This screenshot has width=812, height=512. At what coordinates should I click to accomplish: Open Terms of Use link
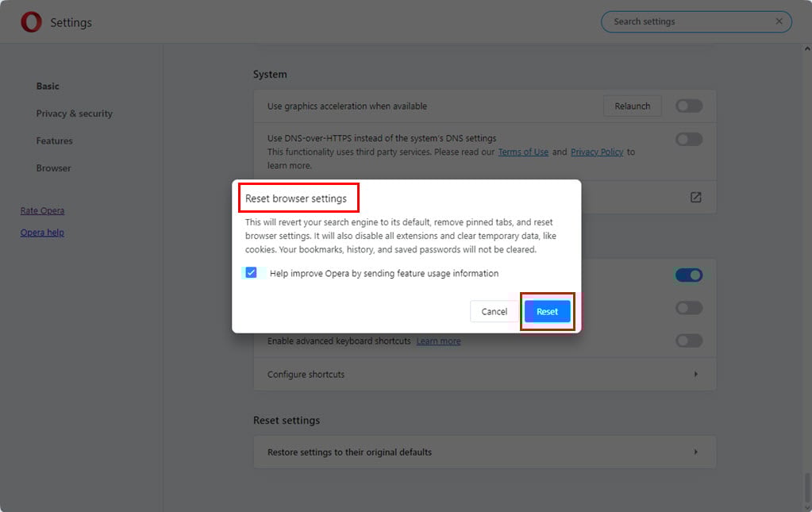pyautogui.click(x=523, y=152)
